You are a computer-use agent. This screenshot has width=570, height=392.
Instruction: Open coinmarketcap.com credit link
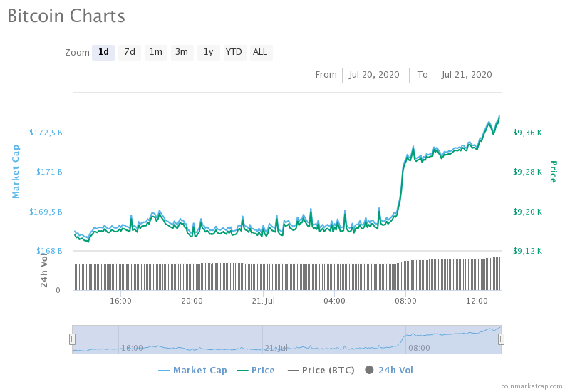[532, 386]
